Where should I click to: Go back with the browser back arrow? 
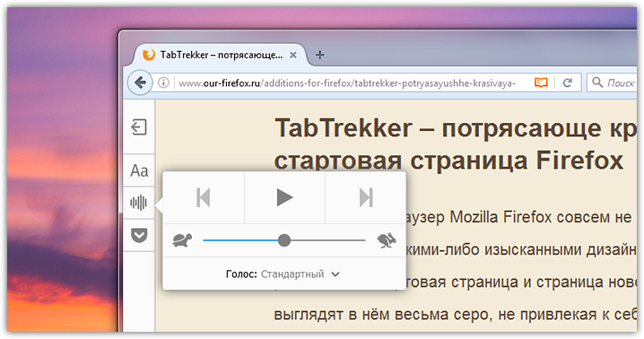[140, 83]
